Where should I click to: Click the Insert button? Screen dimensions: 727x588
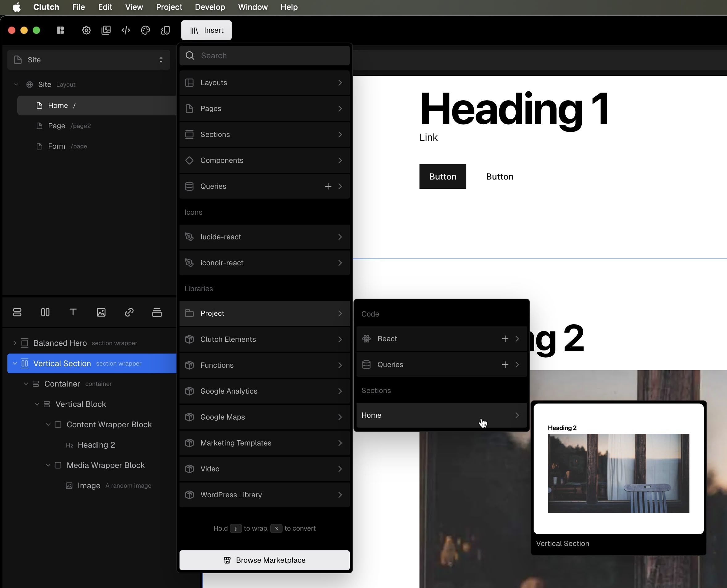(207, 31)
